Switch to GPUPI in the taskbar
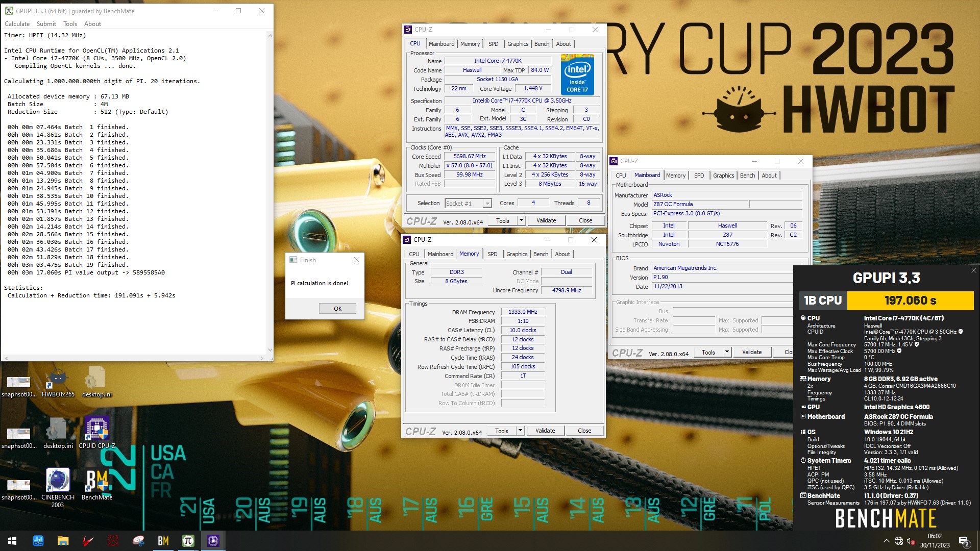 pos(188,541)
